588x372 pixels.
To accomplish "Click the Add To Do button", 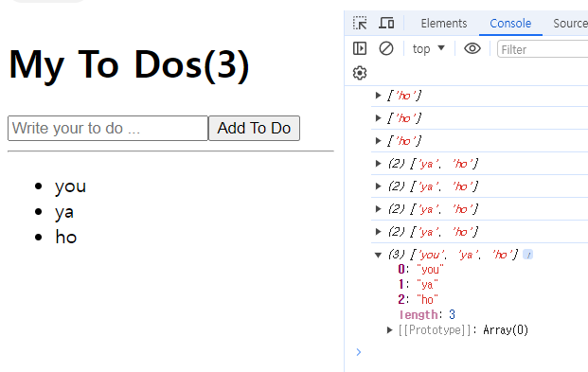I will [254, 128].
